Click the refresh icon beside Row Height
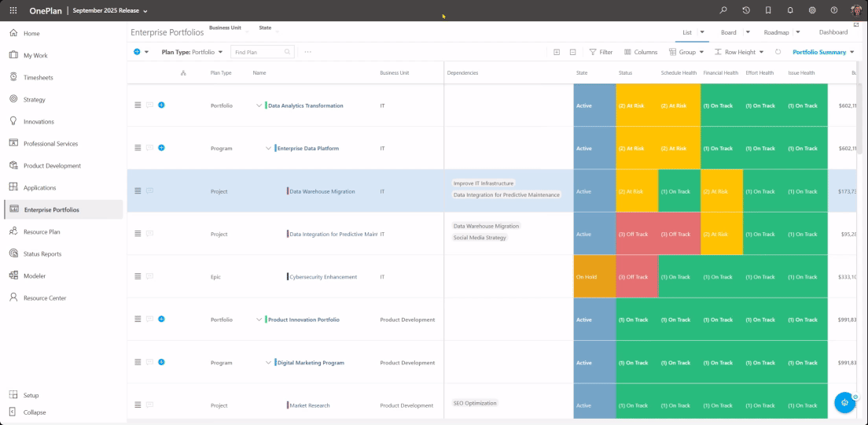The height and width of the screenshot is (425, 868). (x=778, y=52)
